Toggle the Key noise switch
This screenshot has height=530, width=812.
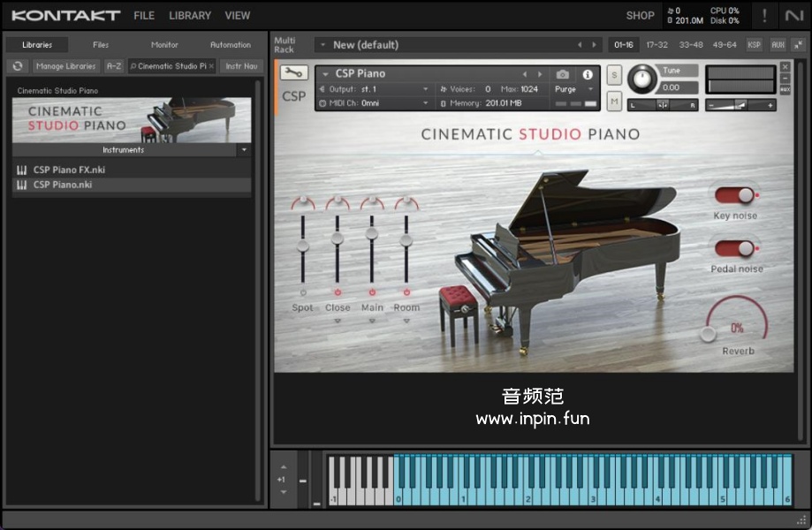pos(735,195)
